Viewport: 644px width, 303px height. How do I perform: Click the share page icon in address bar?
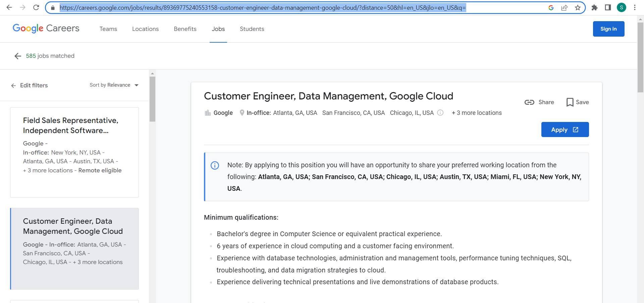point(564,8)
